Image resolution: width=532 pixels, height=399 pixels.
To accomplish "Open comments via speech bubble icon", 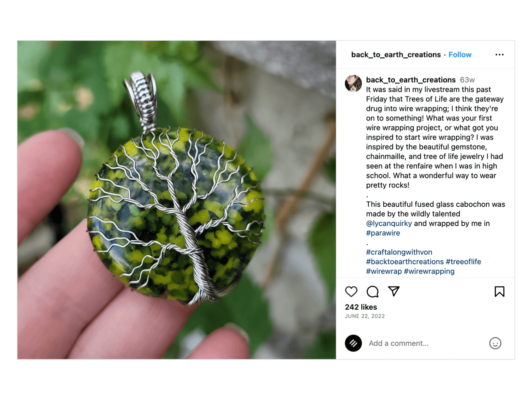I will click(x=373, y=292).
